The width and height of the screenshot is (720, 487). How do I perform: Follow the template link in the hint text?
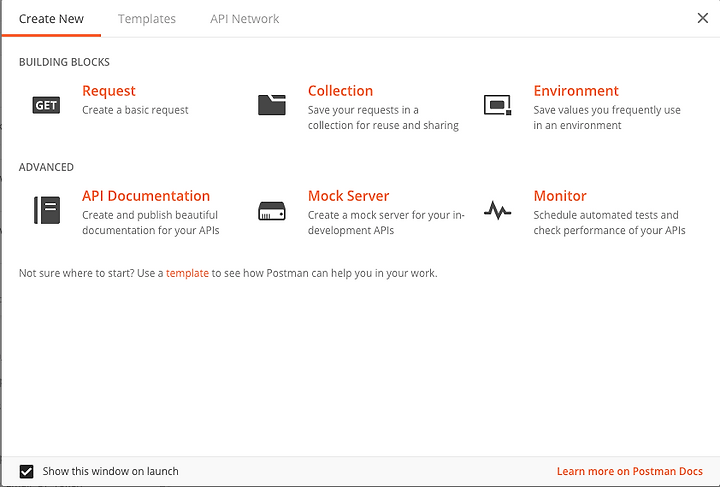pyautogui.click(x=187, y=273)
